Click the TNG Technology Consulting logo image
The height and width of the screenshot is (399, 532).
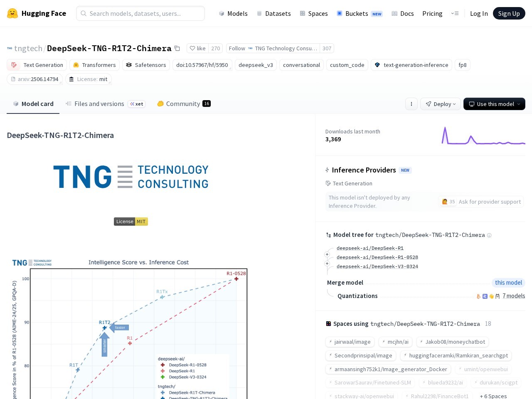click(131, 177)
